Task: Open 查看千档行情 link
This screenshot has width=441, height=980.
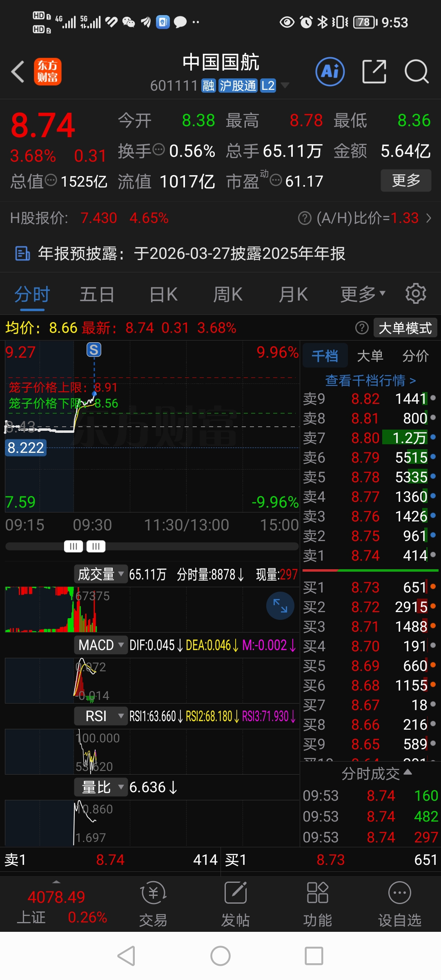Action: pos(370,381)
